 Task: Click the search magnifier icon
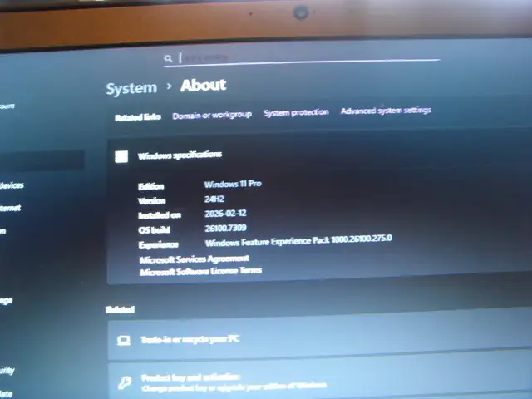point(168,58)
